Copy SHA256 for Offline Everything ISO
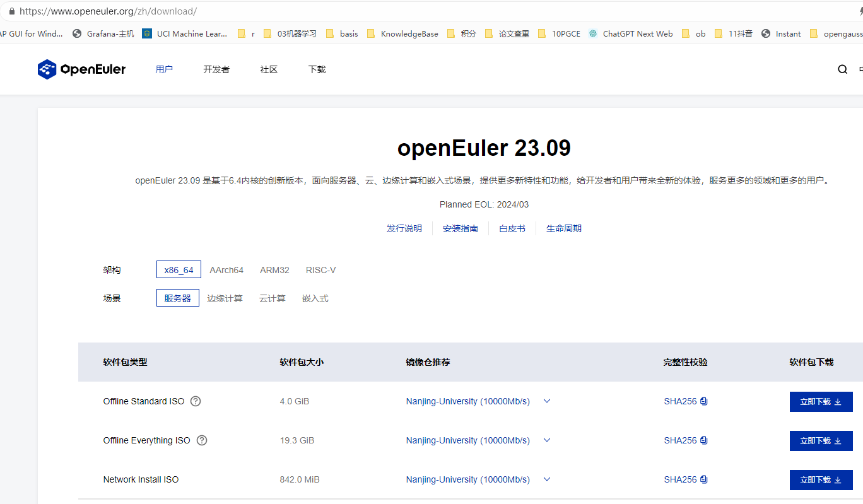The image size is (863, 504). tap(704, 440)
